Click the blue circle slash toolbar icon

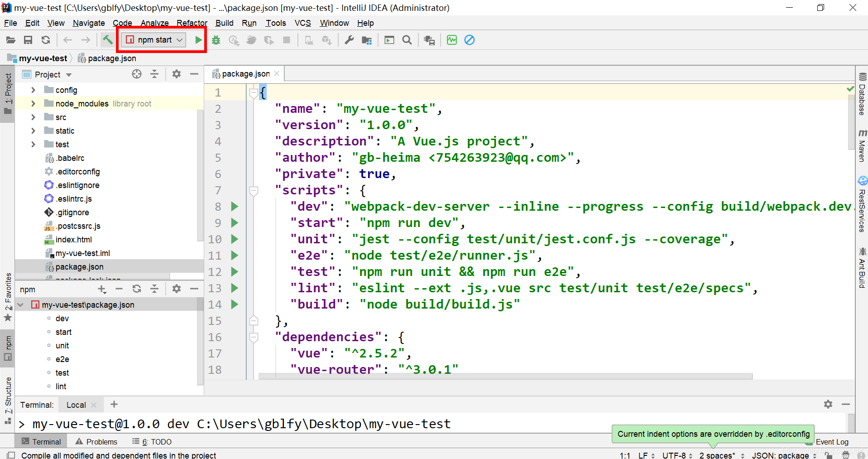point(470,40)
